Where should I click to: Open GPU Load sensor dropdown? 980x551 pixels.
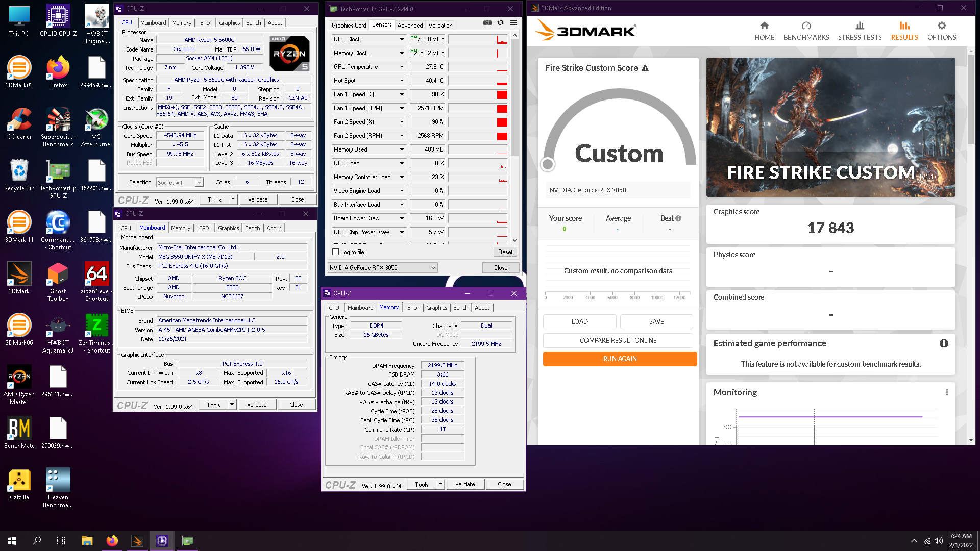coord(402,163)
